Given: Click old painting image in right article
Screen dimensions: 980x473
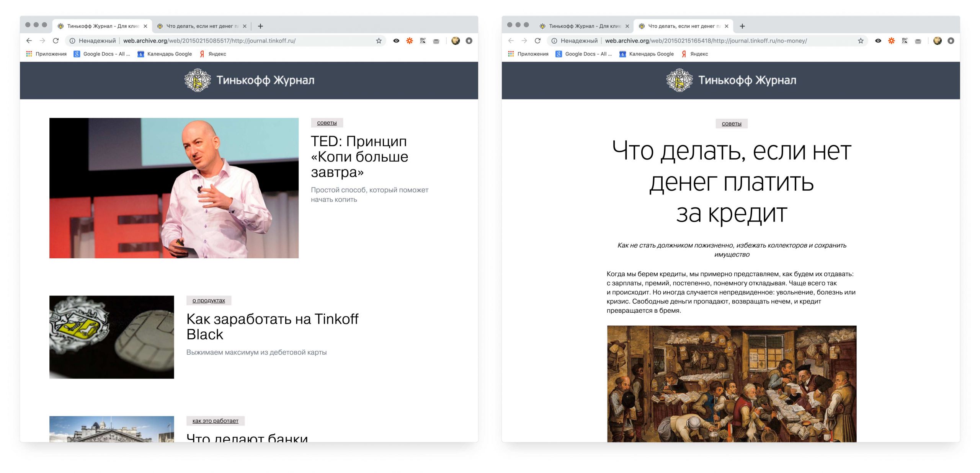Looking at the screenshot, I should pyautogui.click(x=732, y=384).
